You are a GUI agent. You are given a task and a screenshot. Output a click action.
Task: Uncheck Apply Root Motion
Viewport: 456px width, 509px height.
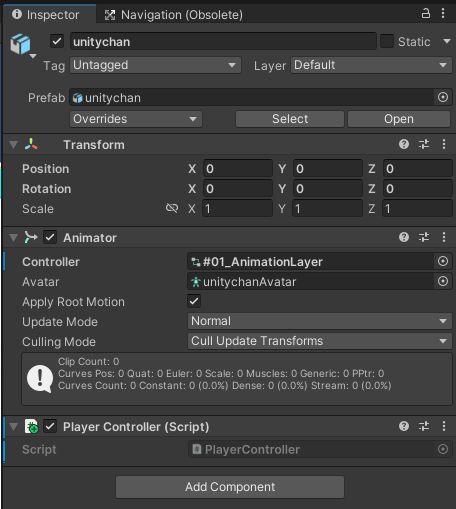[194, 301]
